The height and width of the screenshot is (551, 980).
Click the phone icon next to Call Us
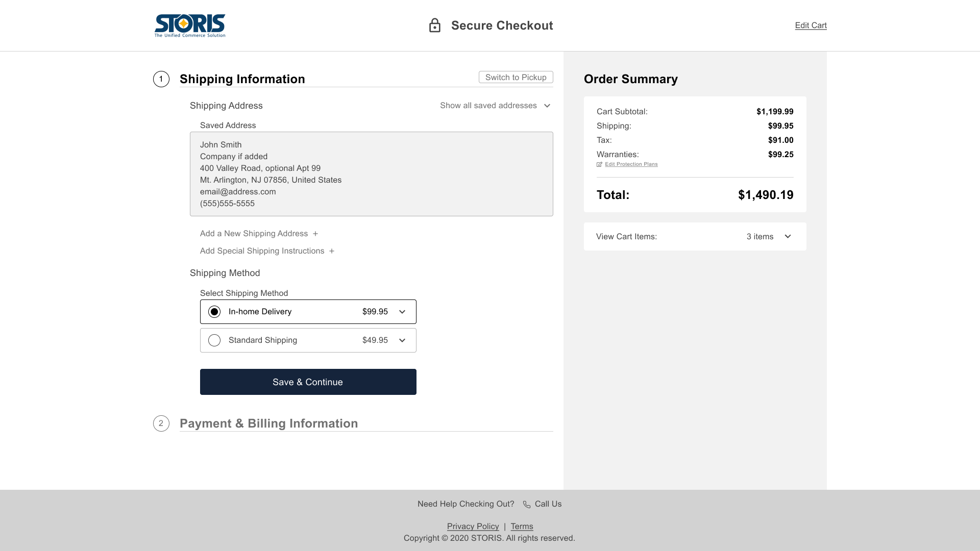click(527, 505)
